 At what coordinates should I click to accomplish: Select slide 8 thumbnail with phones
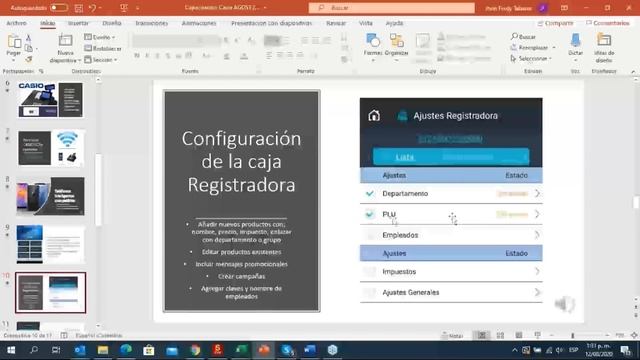coord(51,196)
